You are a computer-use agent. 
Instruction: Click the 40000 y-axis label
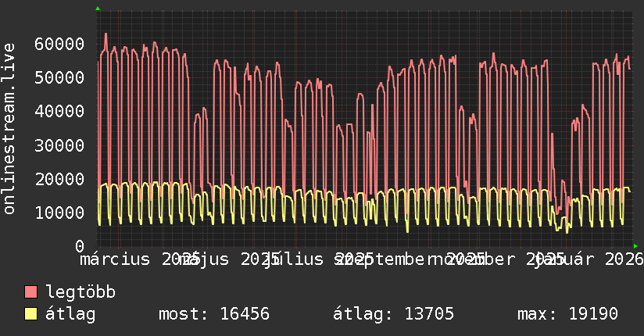click(x=59, y=111)
